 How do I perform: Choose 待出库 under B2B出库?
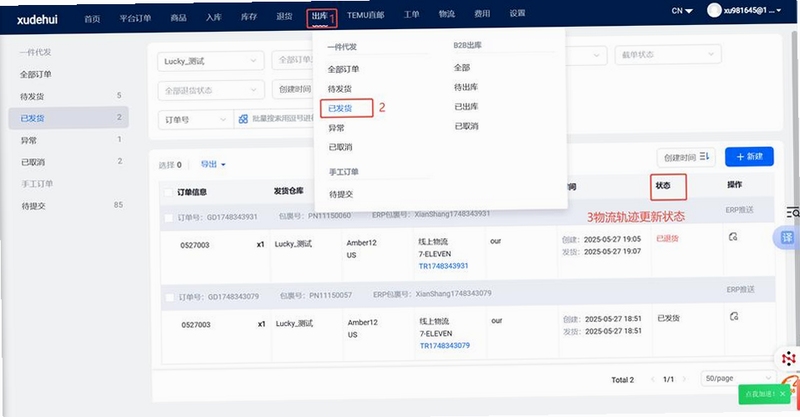(x=466, y=87)
